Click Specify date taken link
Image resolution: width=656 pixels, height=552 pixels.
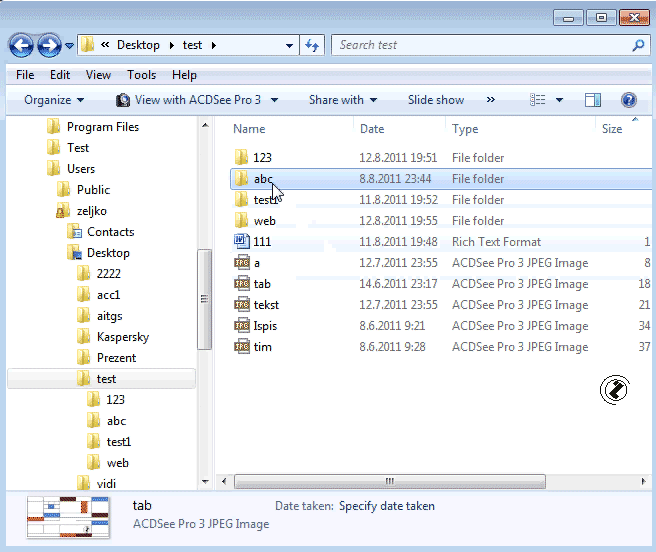(x=386, y=506)
